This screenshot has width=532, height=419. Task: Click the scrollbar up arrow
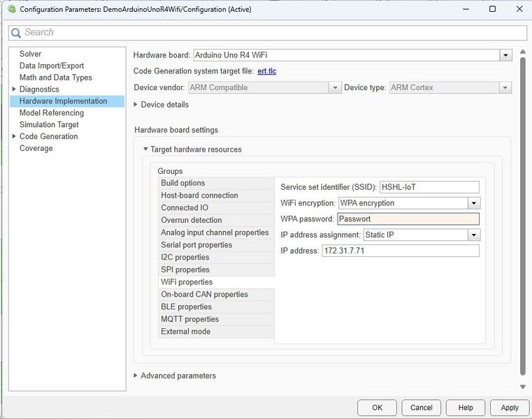(x=523, y=52)
